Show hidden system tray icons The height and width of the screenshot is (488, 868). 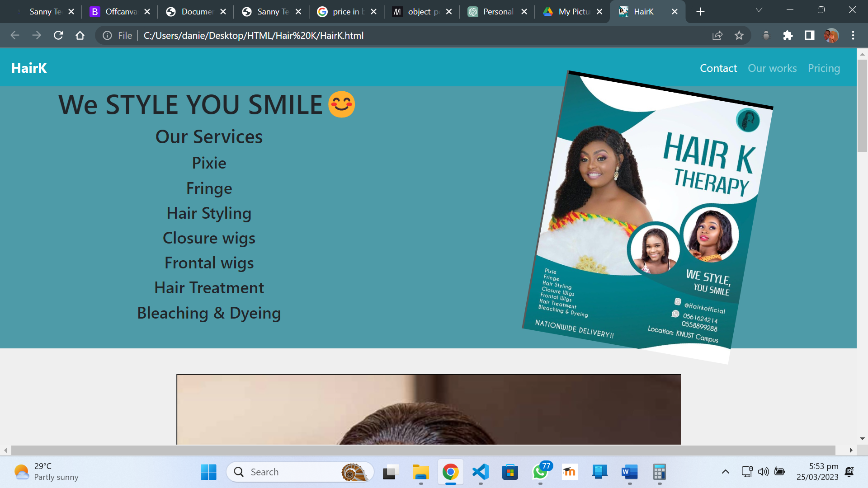click(x=725, y=472)
